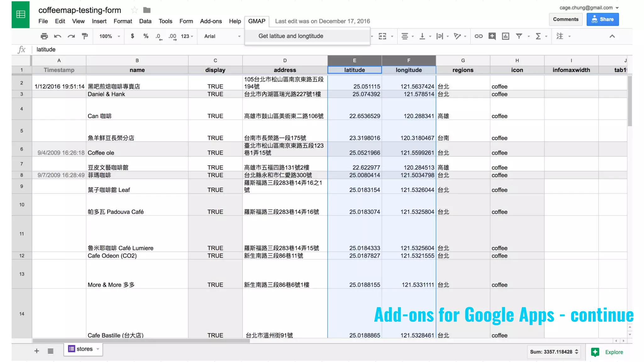Click the Add Sheet plus icon
This screenshot has height=362, width=644.
click(x=37, y=351)
